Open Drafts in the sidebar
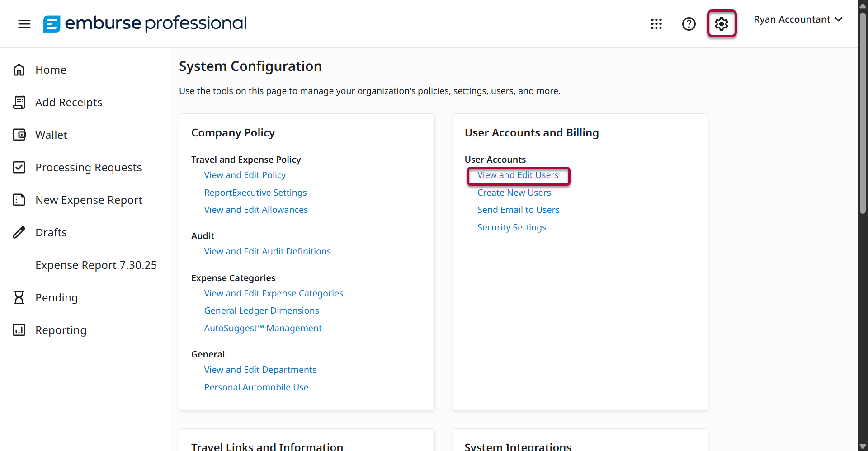Image resolution: width=868 pixels, height=451 pixels. (x=51, y=233)
